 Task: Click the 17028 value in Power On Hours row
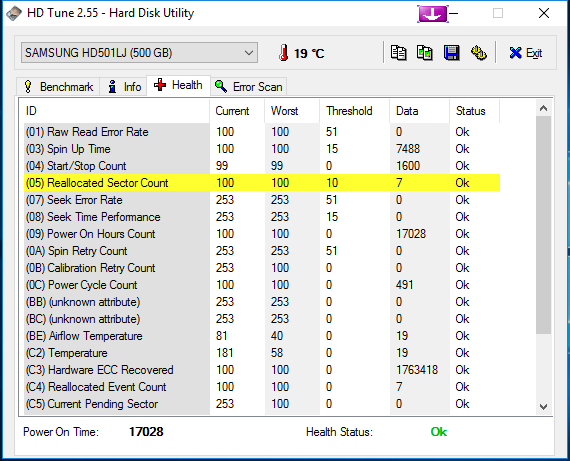point(411,234)
